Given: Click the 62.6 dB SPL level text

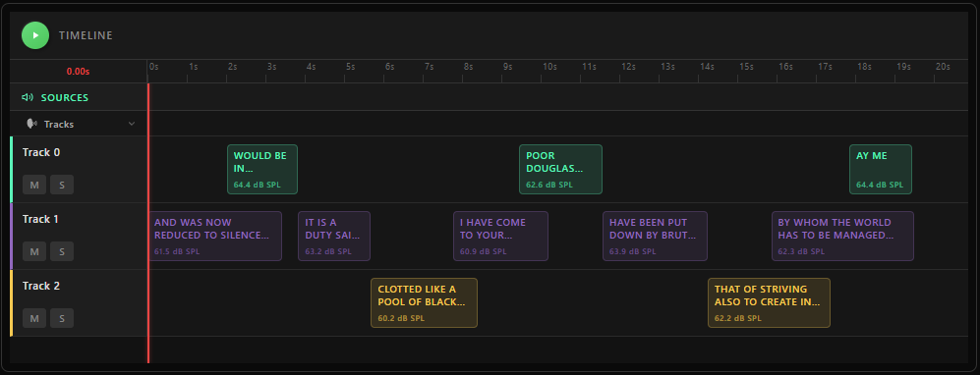Looking at the screenshot, I should point(549,185).
